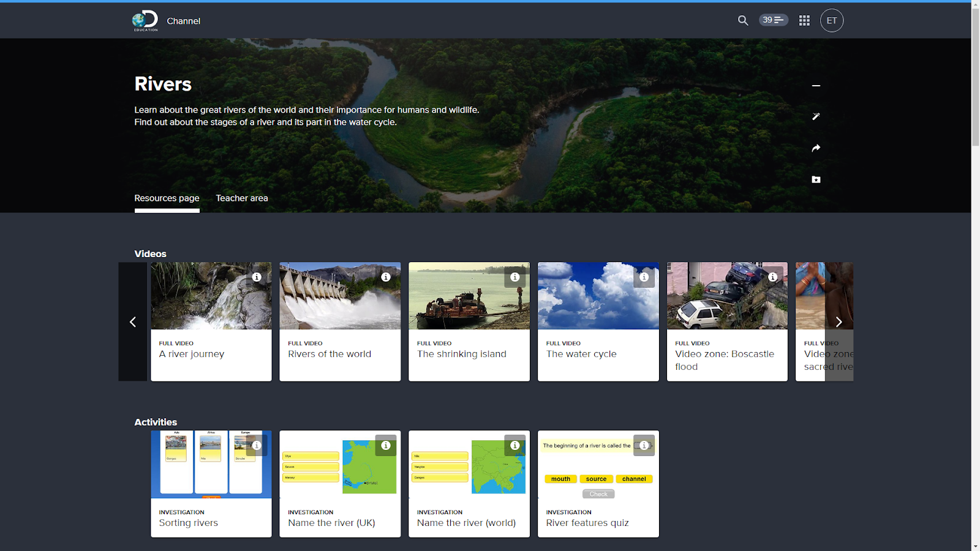
Task: Click the Discovery Education logo
Action: (x=145, y=21)
